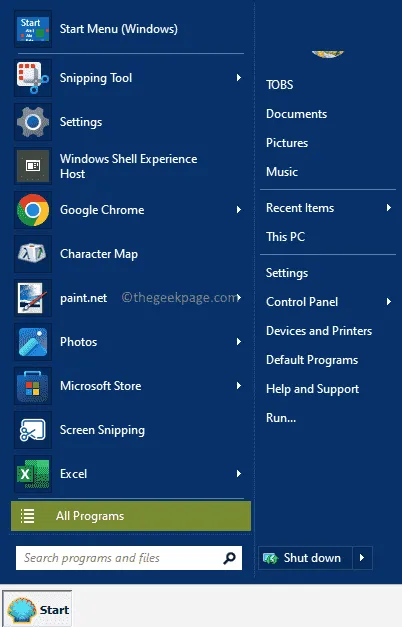This screenshot has width=402, height=627.
Task: Click the Microsoft Store label
Action: point(101,386)
